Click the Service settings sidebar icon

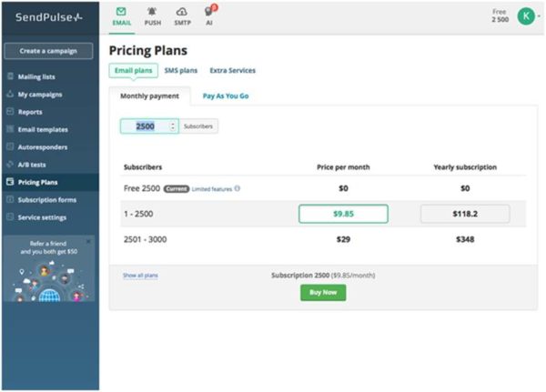tap(10, 216)
